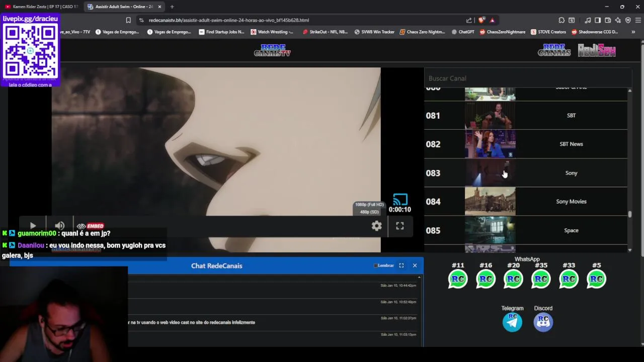644x362 pixels.
Task: Open the Vagas de Emprego first bookmark
Action: [118, 32]
